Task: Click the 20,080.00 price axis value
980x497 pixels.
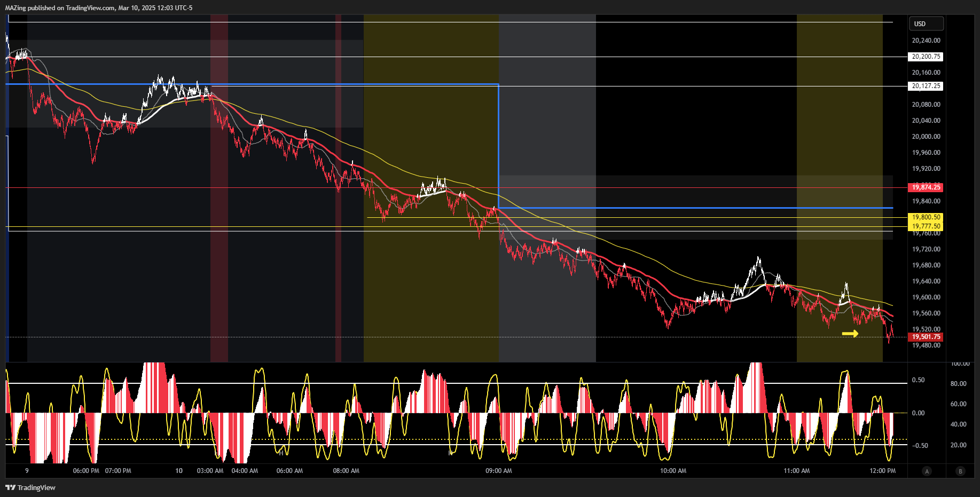Action: pyautogui.click(x=926, y=105)
